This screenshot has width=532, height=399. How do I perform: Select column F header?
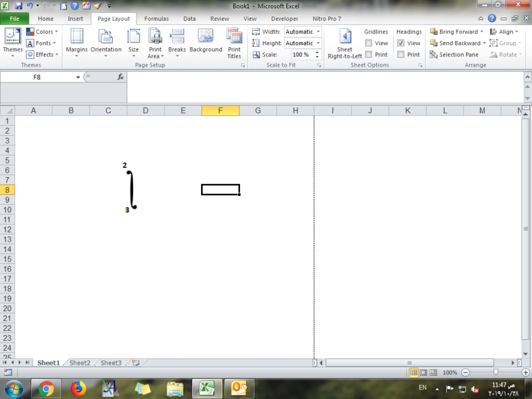click(x=221, y=111)
